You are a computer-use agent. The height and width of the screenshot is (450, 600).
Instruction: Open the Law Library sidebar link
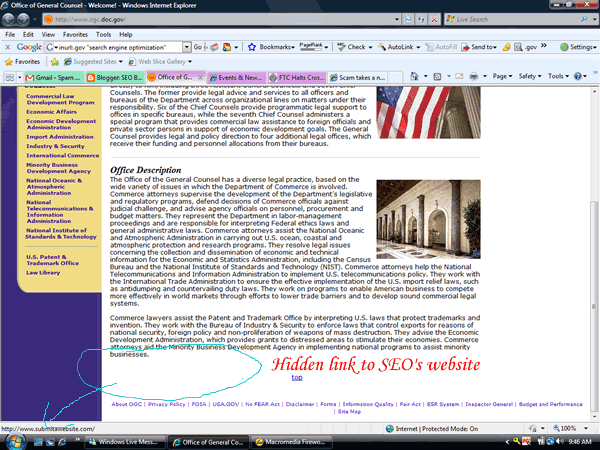pyautogui.click(x=43, y=272)
